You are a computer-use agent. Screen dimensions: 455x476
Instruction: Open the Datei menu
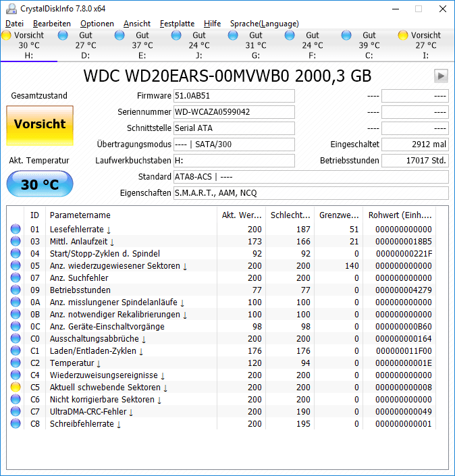14,24
